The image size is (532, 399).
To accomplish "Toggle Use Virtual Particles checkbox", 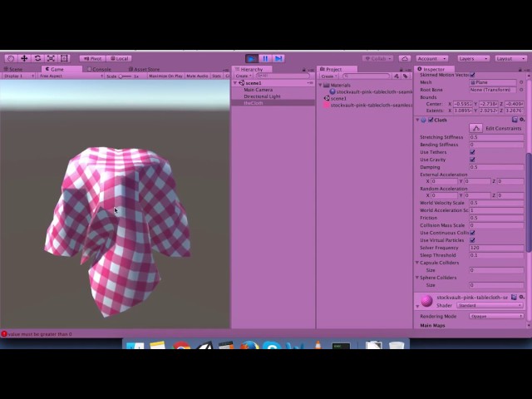I will click(x=472, y=240).
